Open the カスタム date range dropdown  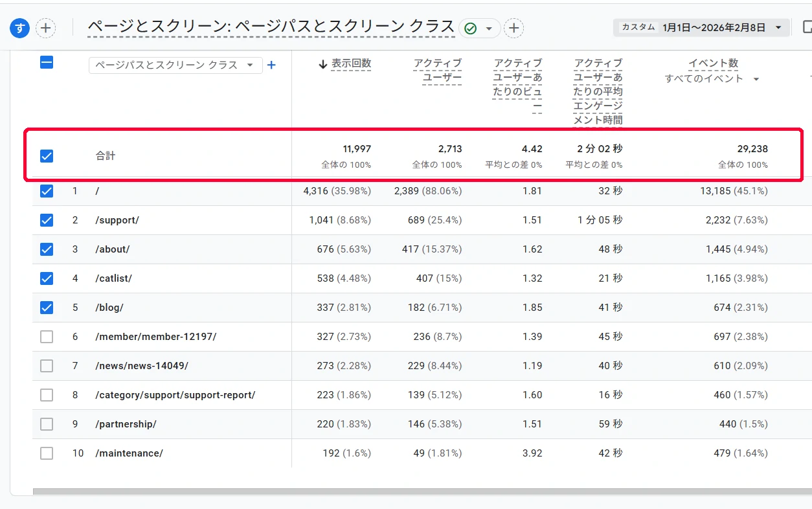701,27
